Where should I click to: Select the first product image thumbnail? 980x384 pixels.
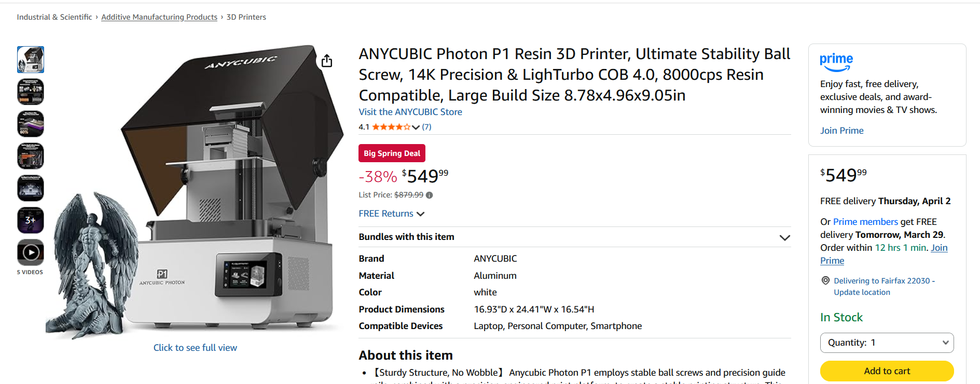pyautogui.click(x=31, y=60)
